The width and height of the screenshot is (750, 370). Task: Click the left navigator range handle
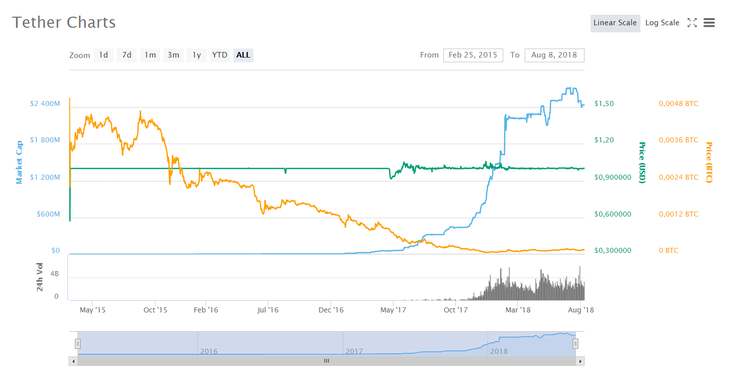(x=78, y=343)
